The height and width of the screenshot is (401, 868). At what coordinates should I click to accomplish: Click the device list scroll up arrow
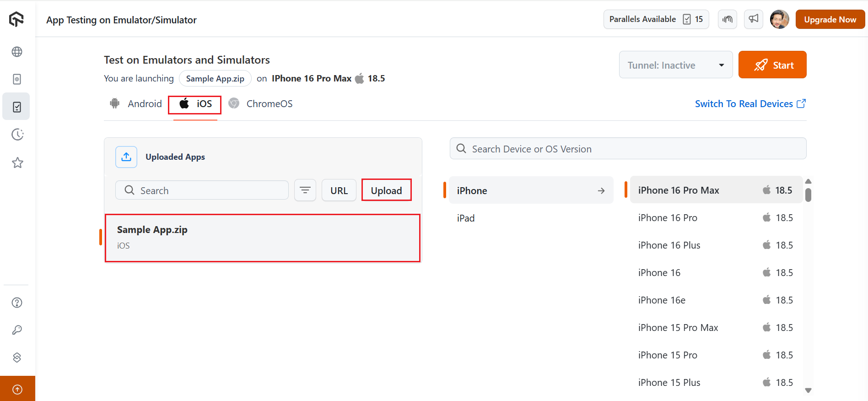[809, 181]
